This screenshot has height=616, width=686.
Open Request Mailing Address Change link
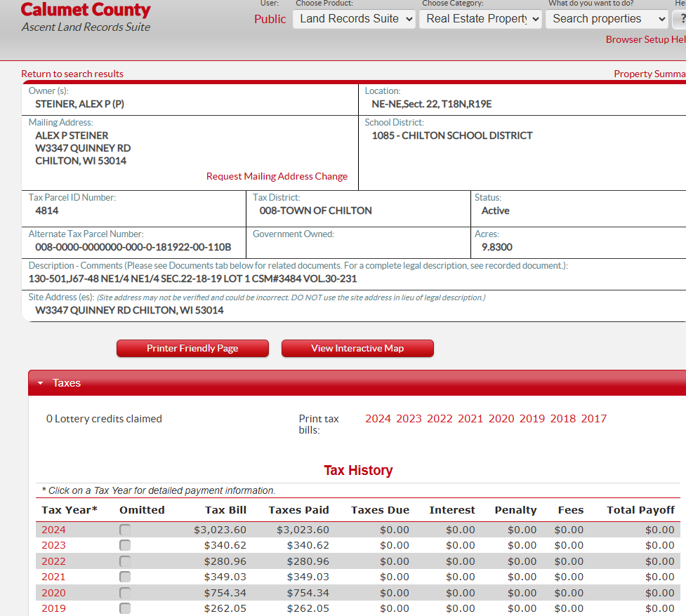[277, 176]
